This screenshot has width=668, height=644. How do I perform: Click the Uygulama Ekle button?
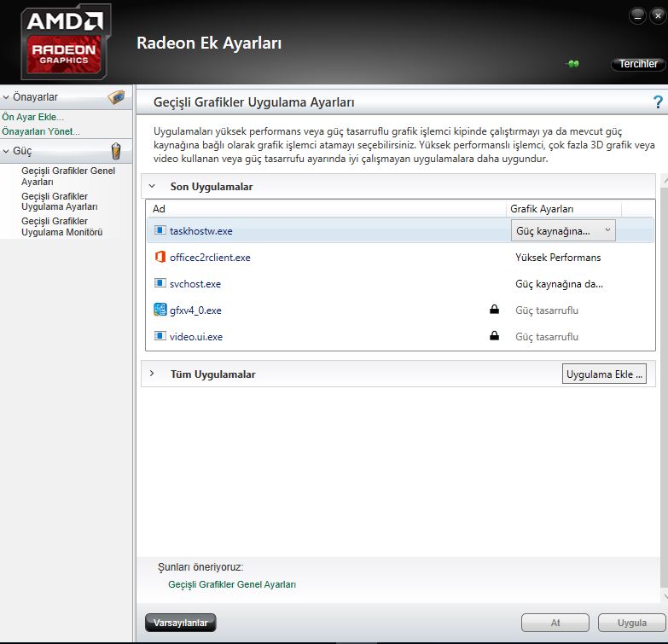coord(604,374)
